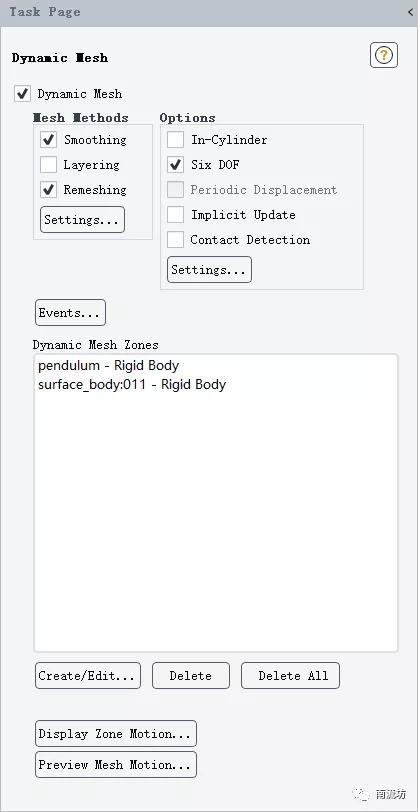Select pendulum - Rigid Body zone
This screenshot has height=812, width=418.
(x=108, y=366)
